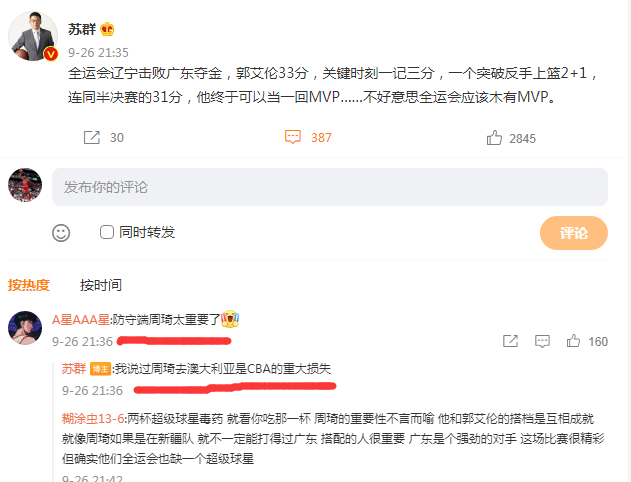Click the orange 评论 submit button
Image resolution: width=631 pixels, height=482 pixels.
(573, 233)
